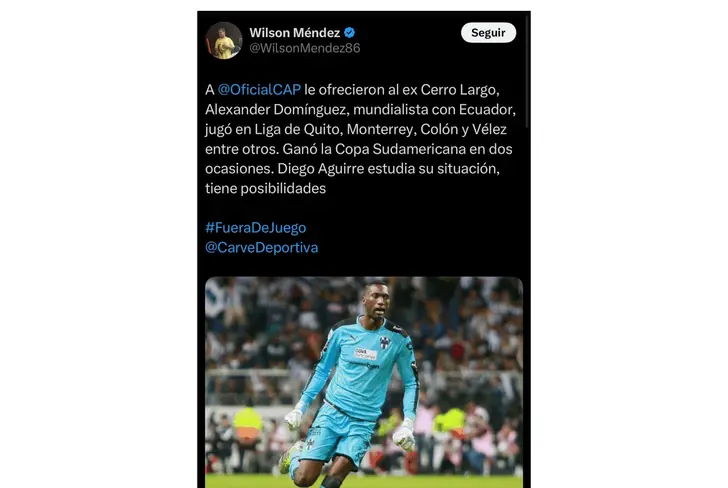Open the Wilson Méndez display name

(x=294, y=33)
